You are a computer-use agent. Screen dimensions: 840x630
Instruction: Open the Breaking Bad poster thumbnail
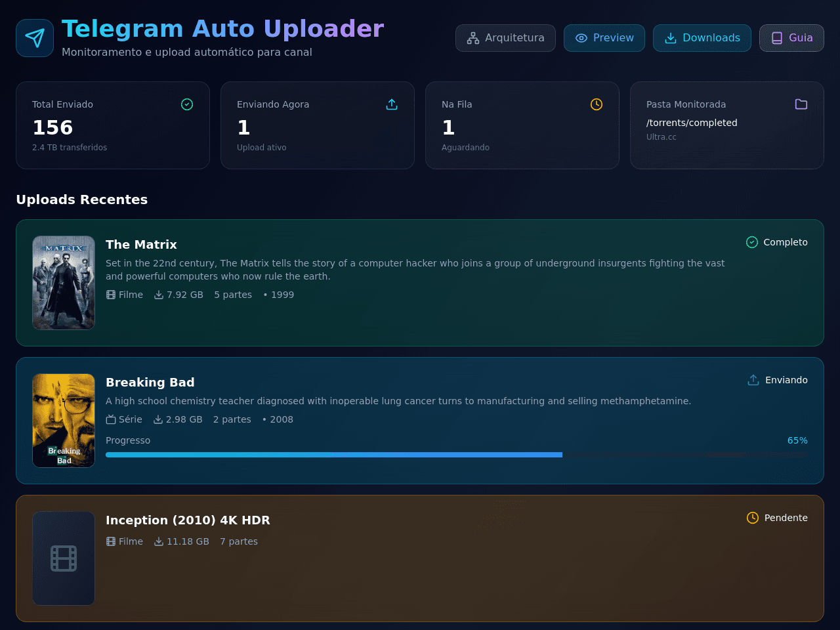pos(64,421)
